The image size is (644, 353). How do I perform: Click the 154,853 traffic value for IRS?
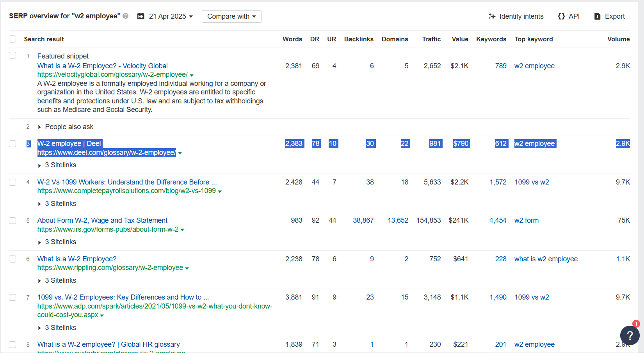click(429, 220)
